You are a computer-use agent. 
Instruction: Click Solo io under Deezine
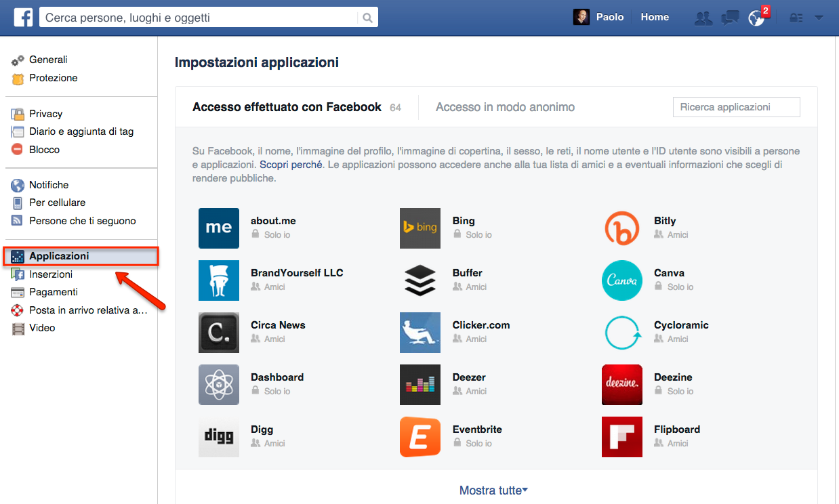pos(680,392)
